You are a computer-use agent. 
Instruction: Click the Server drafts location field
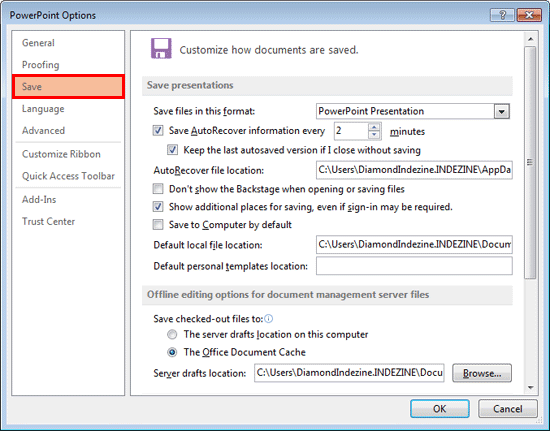point(349,373)
